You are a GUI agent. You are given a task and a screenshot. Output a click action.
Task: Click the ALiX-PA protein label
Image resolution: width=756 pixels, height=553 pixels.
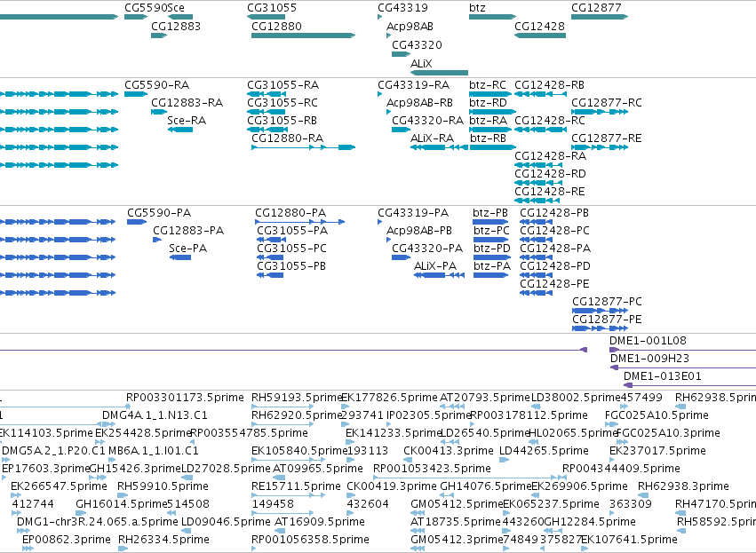435,266
